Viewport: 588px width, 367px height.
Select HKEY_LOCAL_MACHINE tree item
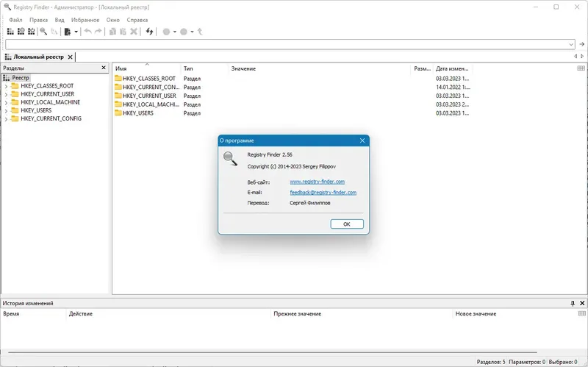point(50,102)
